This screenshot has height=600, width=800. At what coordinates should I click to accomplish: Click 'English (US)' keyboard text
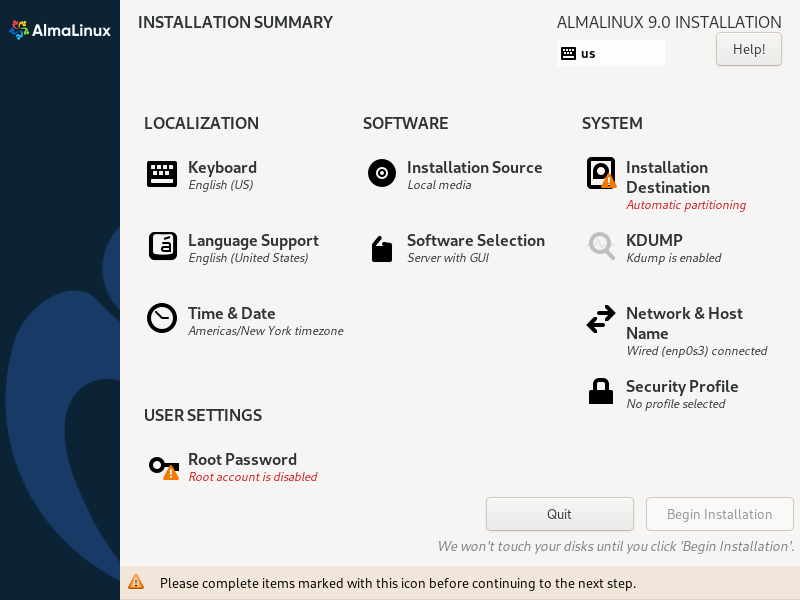point(220,185)
